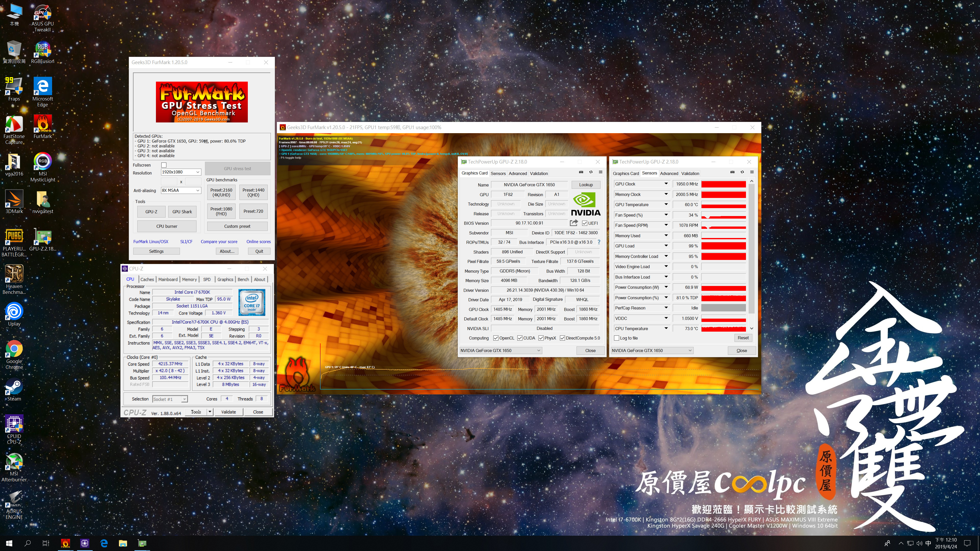The image size is (980, 551).
Task: Launch Google Chrome desktop shortcut
Action: point(14,355)
